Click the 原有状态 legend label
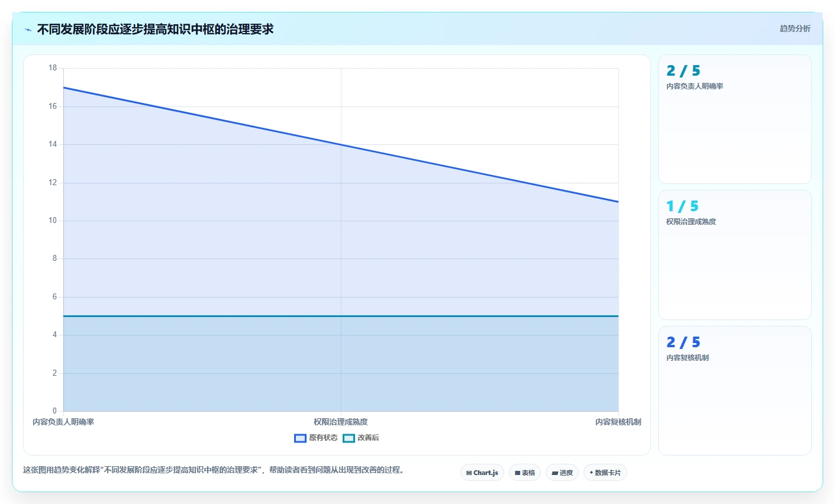Screen dimensions: 835x504 pos(323,438)
